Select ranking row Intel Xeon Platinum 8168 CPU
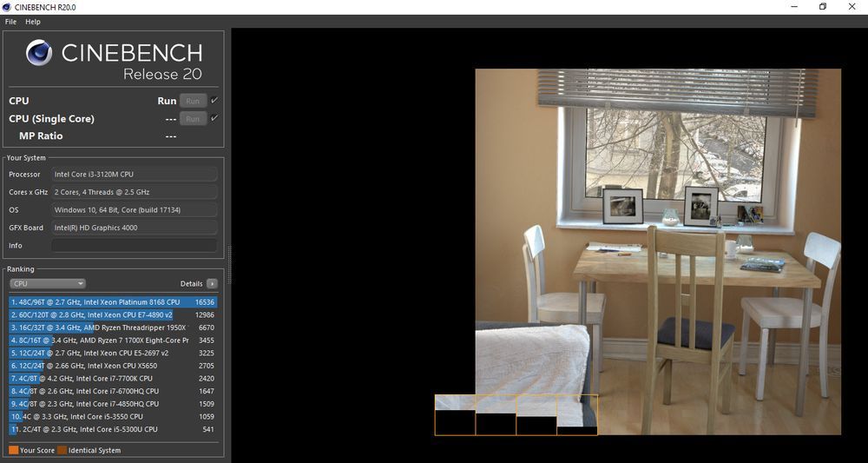868x463 pixels. [113, 302]
